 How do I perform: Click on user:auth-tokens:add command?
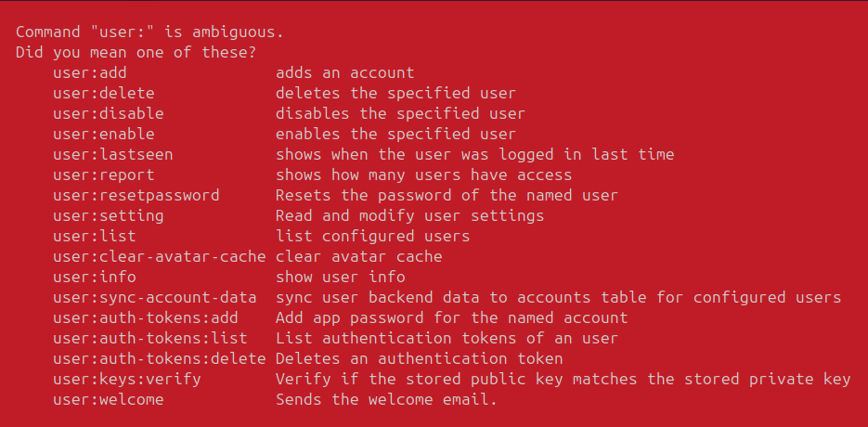146,317
